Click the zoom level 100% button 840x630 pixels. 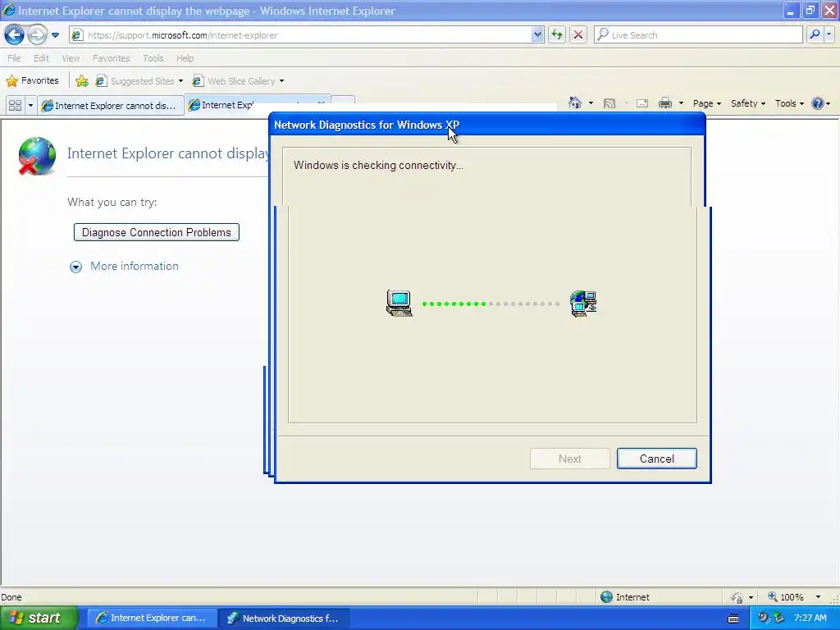785,597
